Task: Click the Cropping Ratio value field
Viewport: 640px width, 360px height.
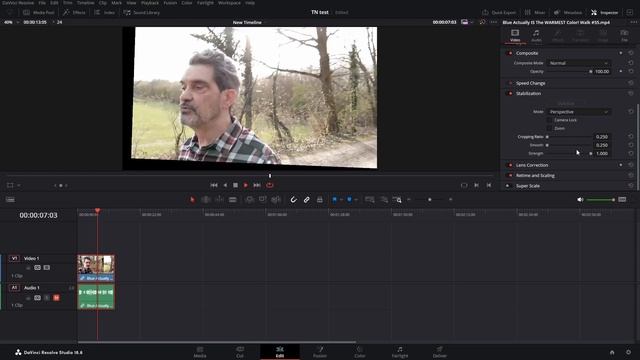Action: tap(602, 137)
